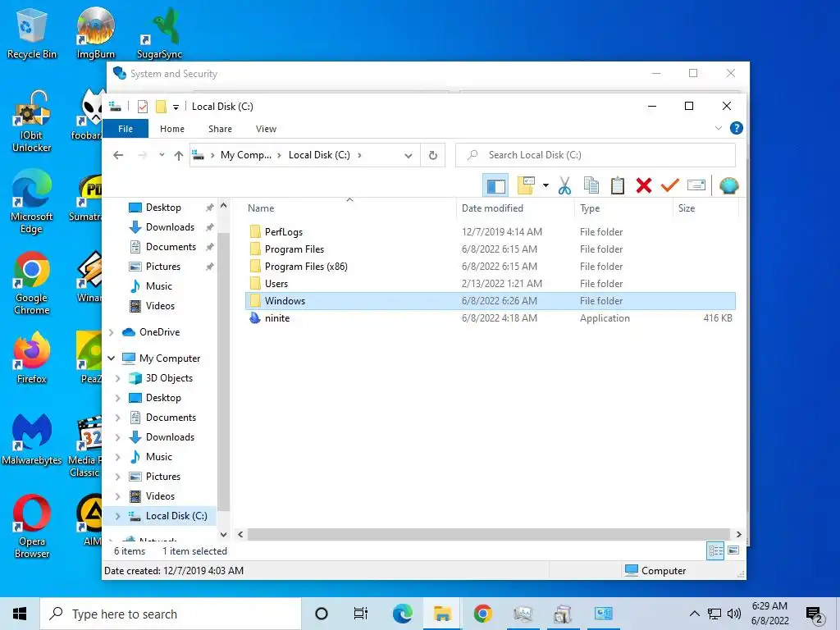The height and width of the screenshot is (630, 840).
Task: Click the Paste clipboard toolbar icon
Action: (617, 186)
